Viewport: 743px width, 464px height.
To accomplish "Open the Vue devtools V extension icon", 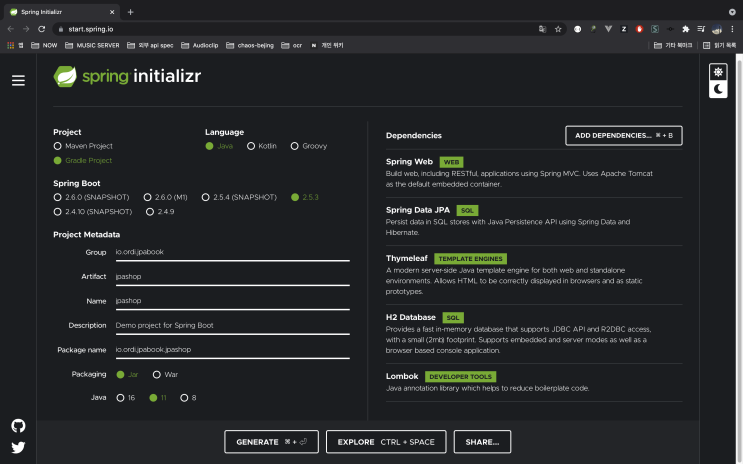I will [608, 29].
